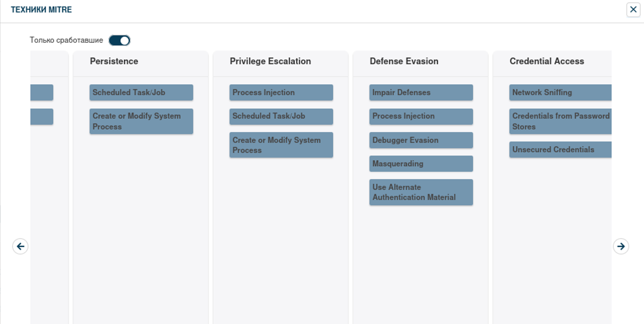644x324 pixels.
Task: Toggle the 'Только сработавшие' switch
Action: 119,40
